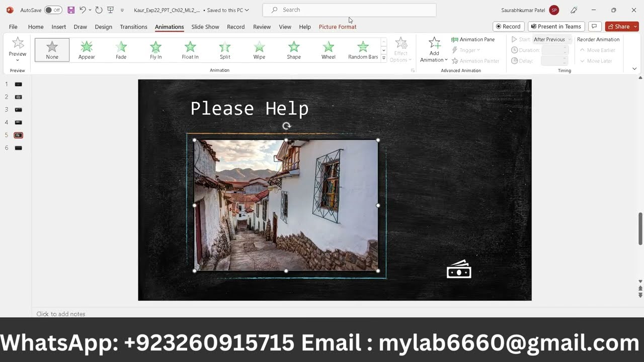Select slide 3 thumbnail
Image resolution: width=644 pixels, height=362 pixels.
(19, 110)
